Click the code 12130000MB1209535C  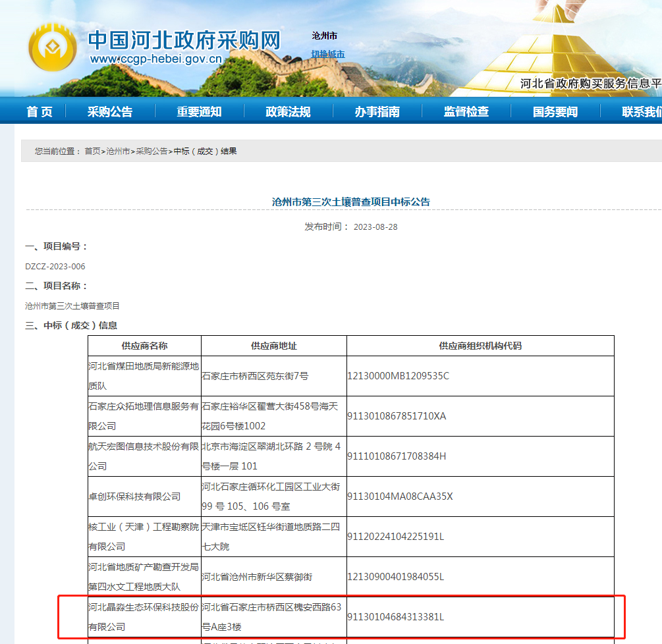coord(398,375)
